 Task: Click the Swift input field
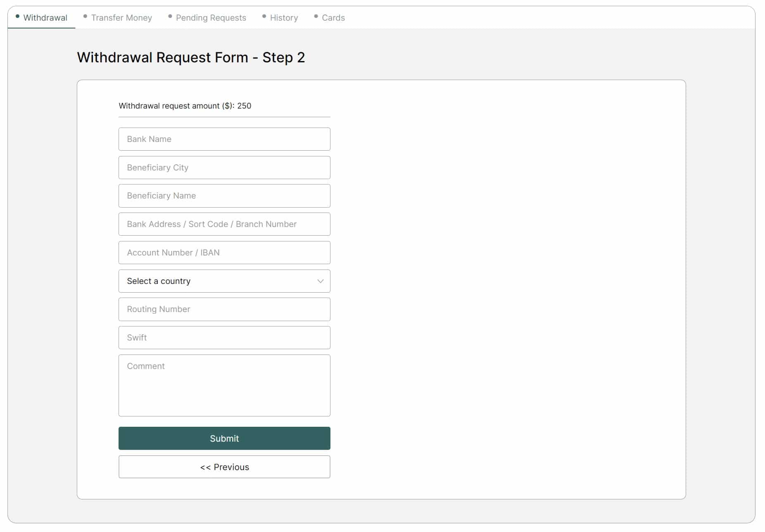tap(224, 337)
